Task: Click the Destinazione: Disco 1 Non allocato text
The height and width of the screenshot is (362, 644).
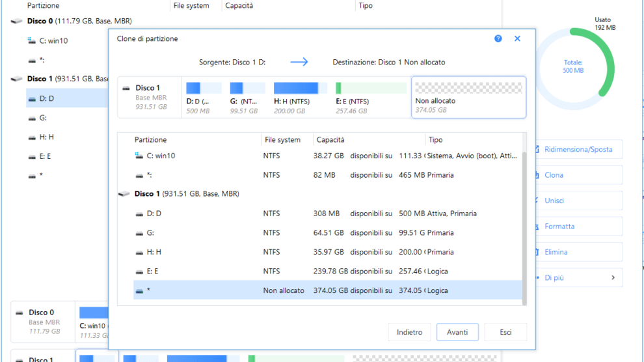Action: click(388, 63)
